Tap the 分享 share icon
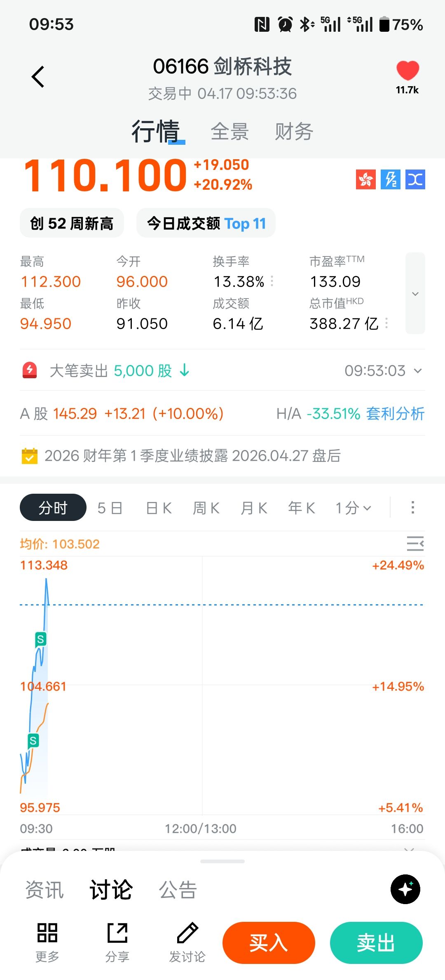The height and width of the screenshot is (980, 445). (x=117, y=933)
